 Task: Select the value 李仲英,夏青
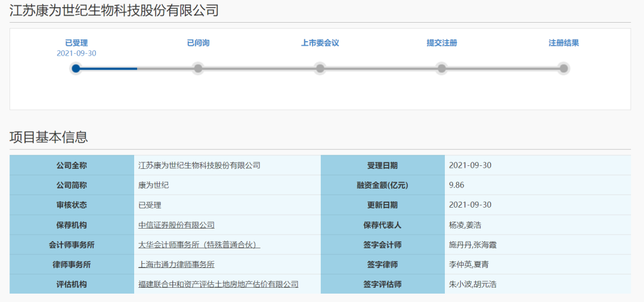tap(469, 264)
